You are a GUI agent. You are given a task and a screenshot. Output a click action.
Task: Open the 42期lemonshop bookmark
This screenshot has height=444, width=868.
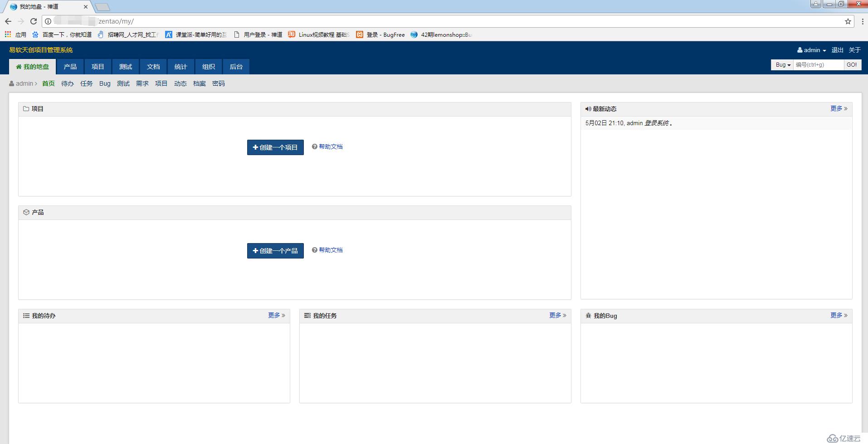click(x=441, y=34)
